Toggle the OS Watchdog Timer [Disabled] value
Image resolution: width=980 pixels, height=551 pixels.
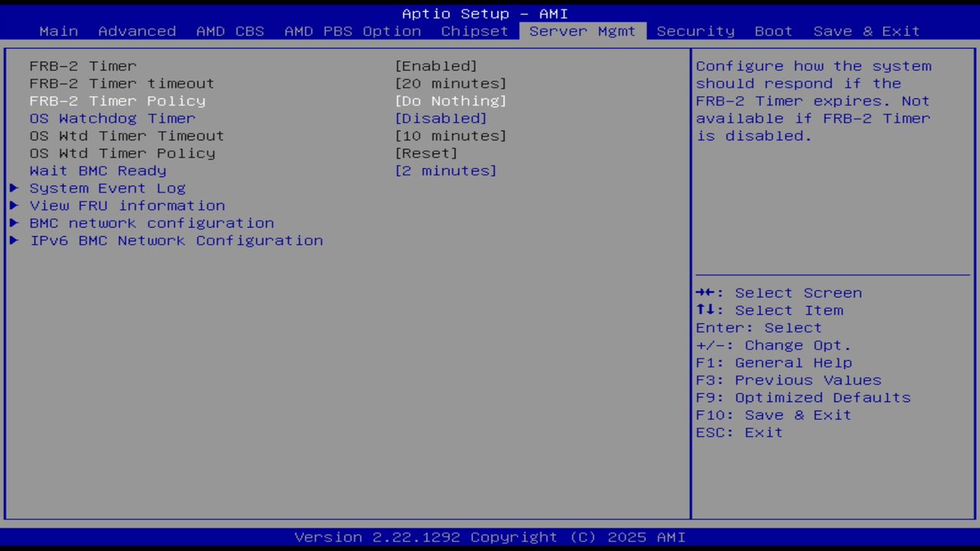[441, 119]
